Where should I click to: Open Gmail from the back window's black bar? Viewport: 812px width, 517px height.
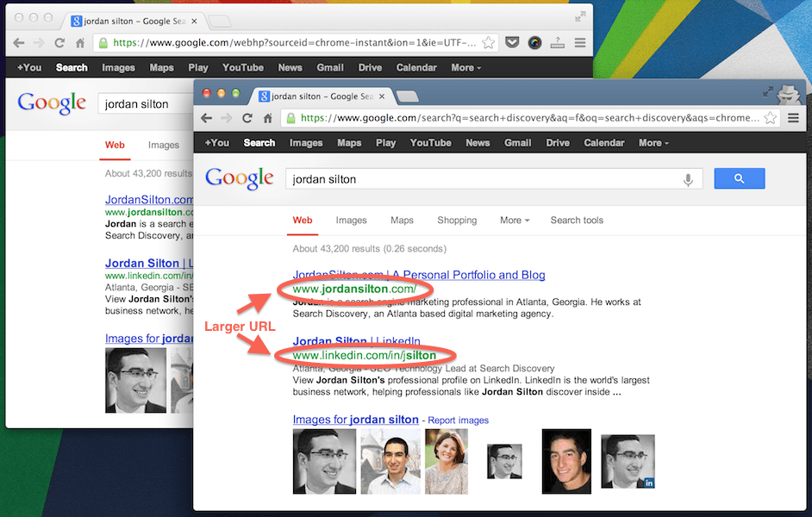[x=330, y=68]
